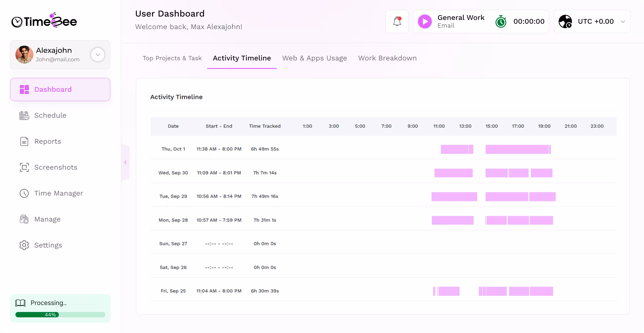Screen dimensions: 644x333
Task: Click the 7h 49m 16s tracked time
Action: [265, 196]
